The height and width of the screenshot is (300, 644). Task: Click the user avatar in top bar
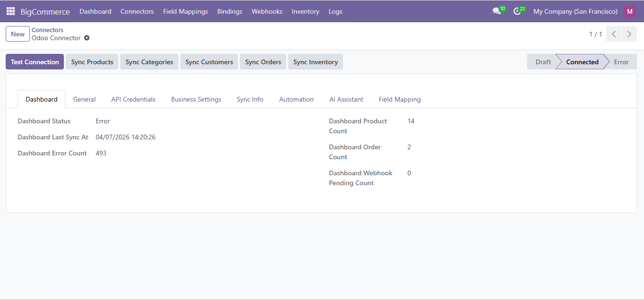pyautogui.click(x=629, y=11)
